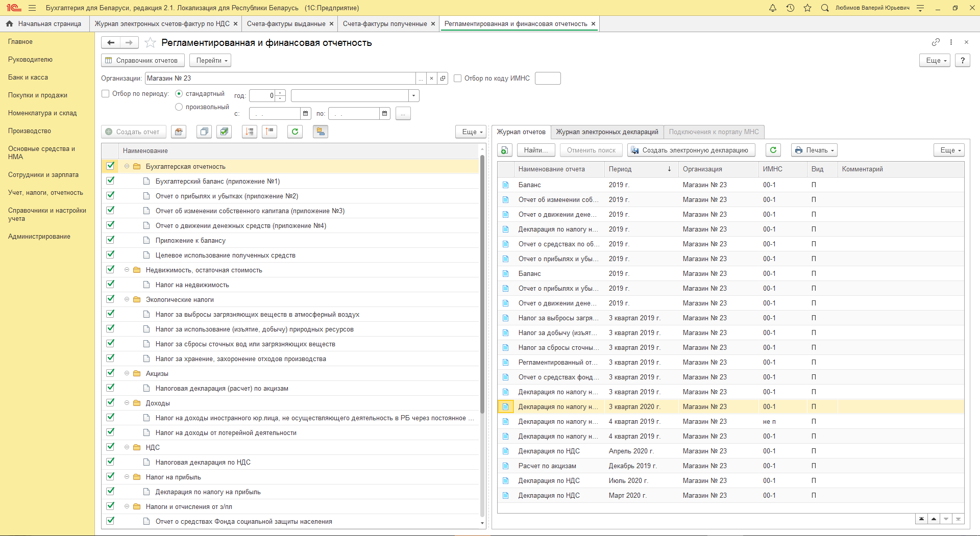Click the check all reports icon
This screenshot has width=980, height=536.
point(224,132)
